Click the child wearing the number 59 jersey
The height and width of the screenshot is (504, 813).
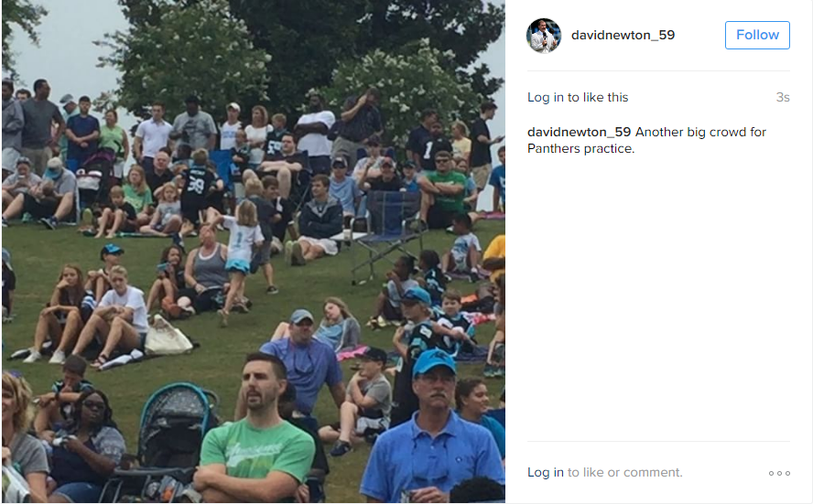coord(196,193)
